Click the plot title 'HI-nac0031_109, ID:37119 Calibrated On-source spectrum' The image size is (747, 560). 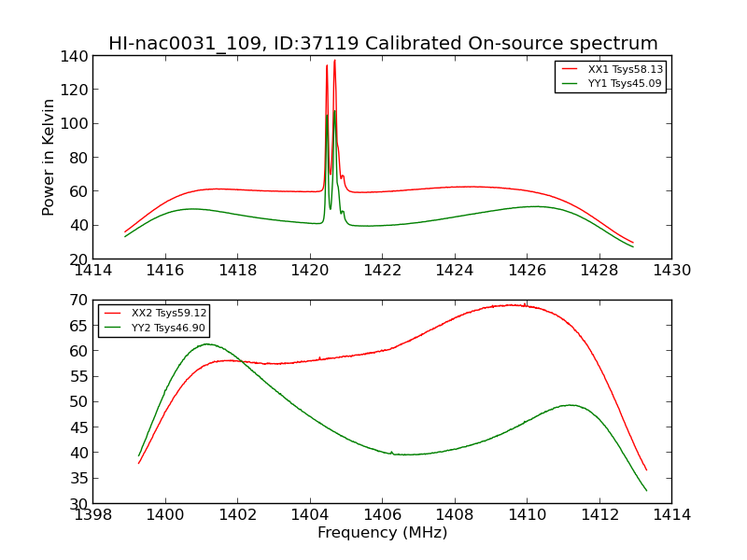383,43
